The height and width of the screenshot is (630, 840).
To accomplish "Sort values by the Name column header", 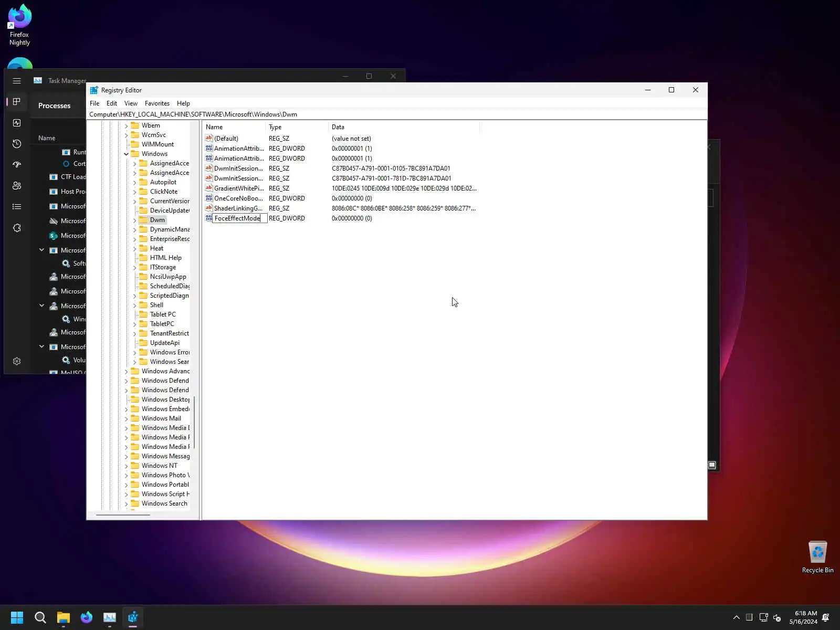I will (x=234, y=127).
